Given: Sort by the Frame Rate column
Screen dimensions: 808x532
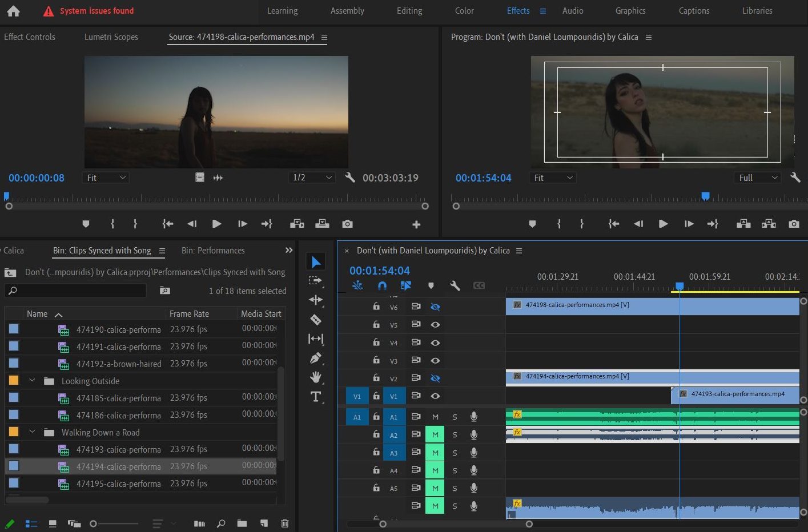Looking at the screenshot, I should [189, 313].
